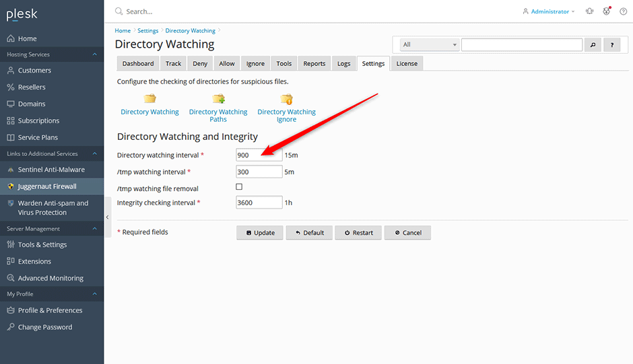
Task: Open the 'All' filter dropdown
Action: [429, 45]
